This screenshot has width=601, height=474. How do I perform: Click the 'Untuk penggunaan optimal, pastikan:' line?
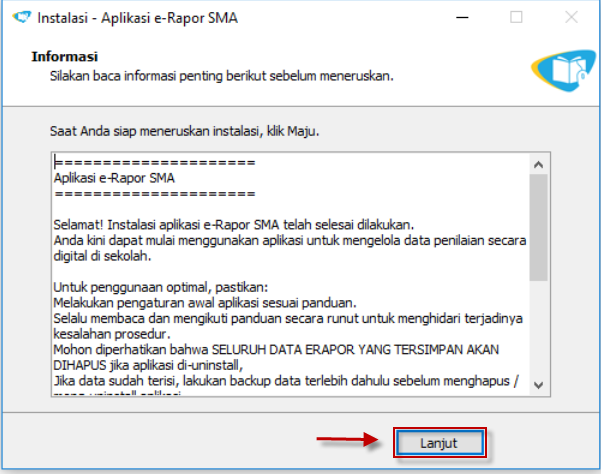coord(154,286)
